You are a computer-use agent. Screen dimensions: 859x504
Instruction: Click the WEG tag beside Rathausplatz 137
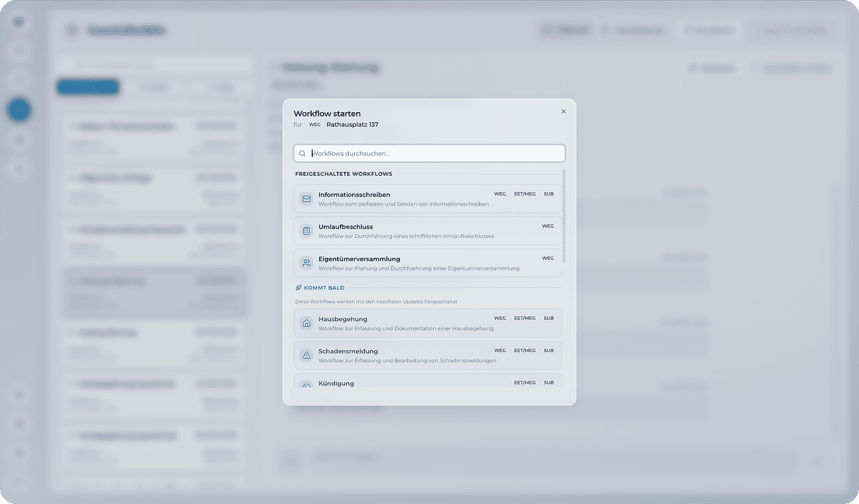coord(314,124)
